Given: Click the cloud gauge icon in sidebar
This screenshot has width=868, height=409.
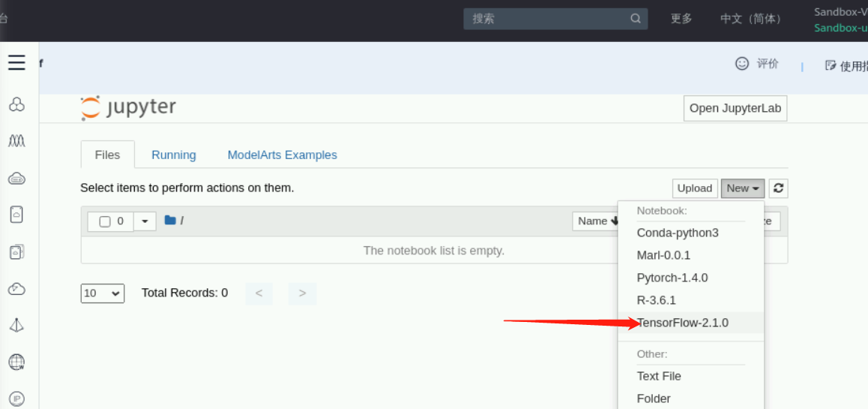Looking at the screenshot, I should [x=16, y=288].
